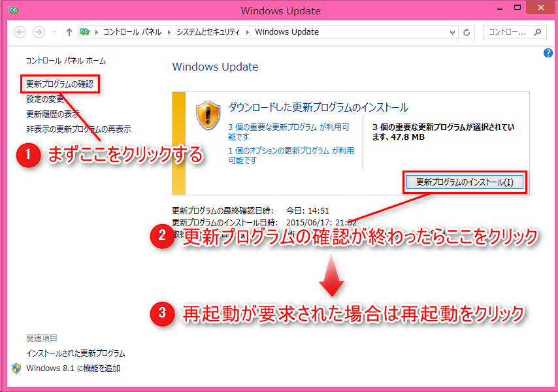Click the magnifier search icon
Screen dimensions: 558x392
click(538, 33)
